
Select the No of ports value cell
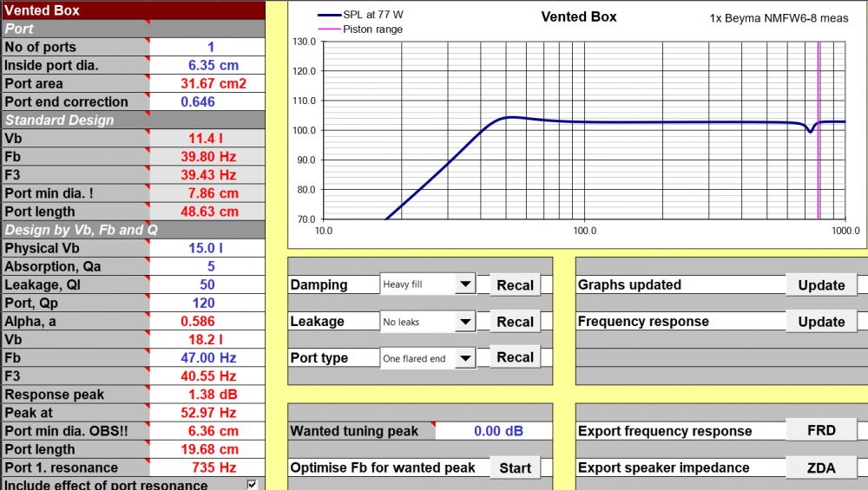pyautogui.click(x=211, y=47)
